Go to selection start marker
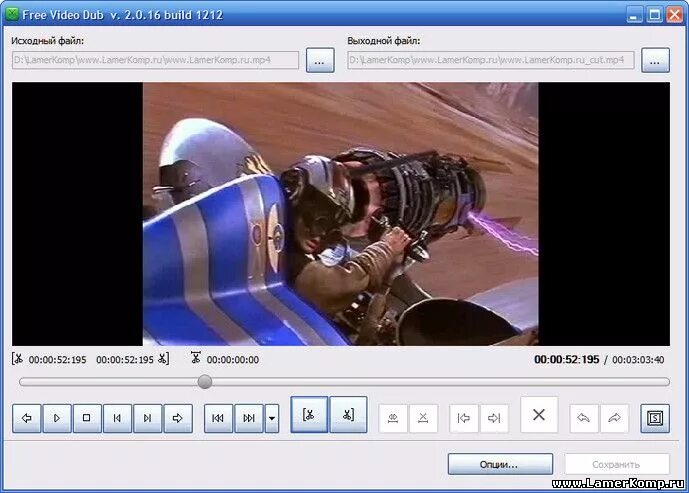The height and width of the screenshot is (493, 689). pos(464,418)
